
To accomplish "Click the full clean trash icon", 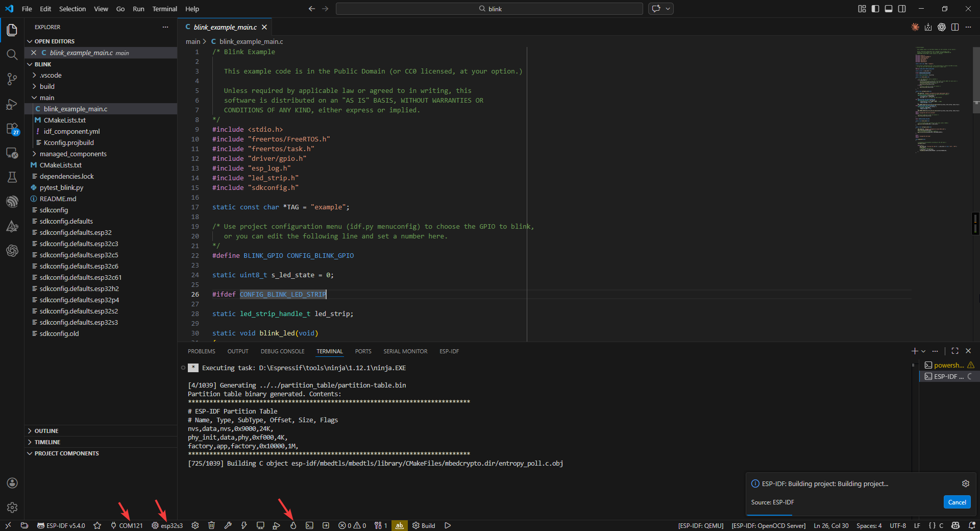I will tap(211, 525).
